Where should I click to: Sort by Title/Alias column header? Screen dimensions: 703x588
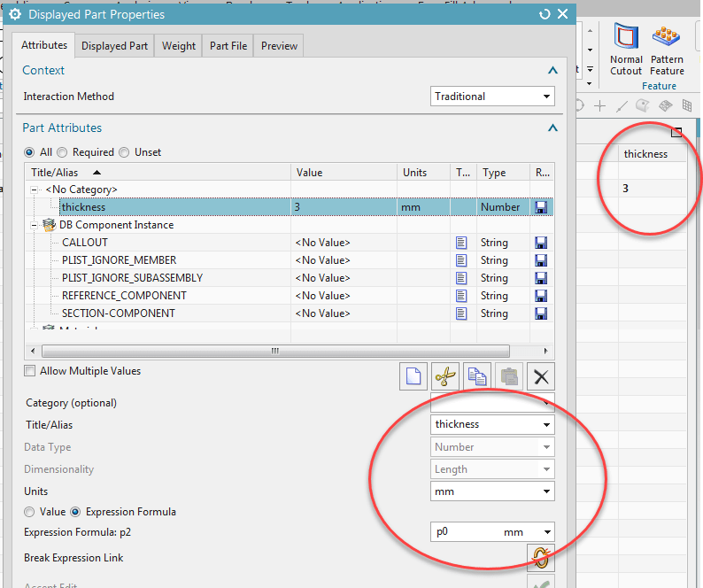(x=158, y=173)
